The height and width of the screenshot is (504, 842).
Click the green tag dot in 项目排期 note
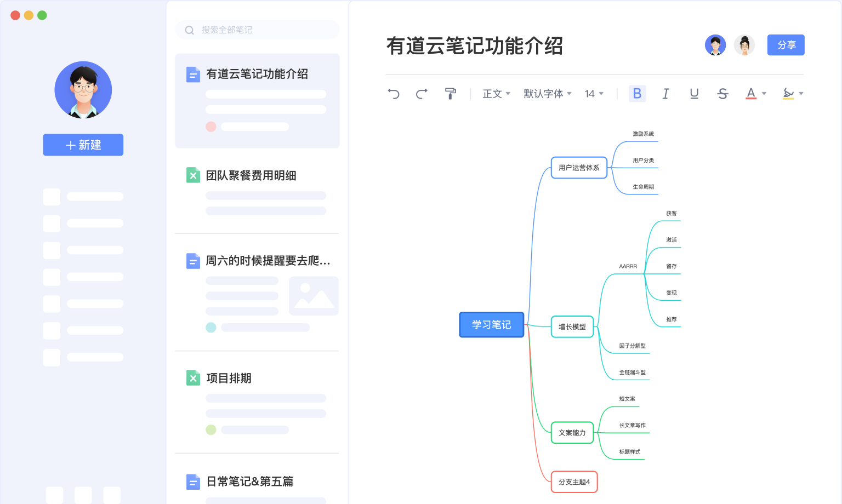coord(211,430)
